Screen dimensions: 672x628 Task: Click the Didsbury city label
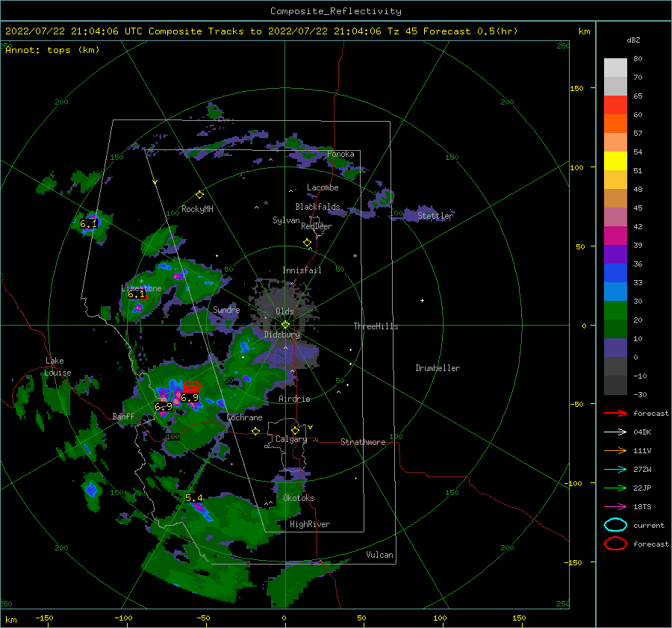[282, 335]
